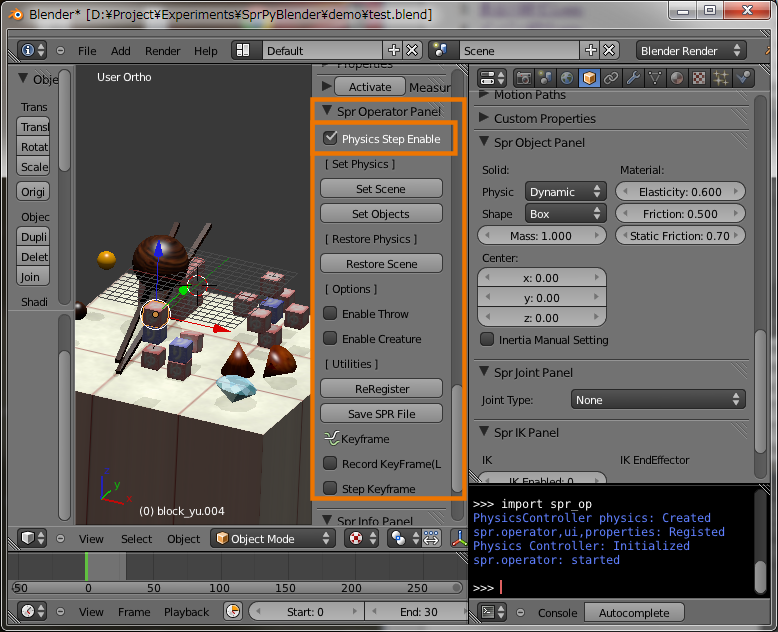
Task: Open the Add menu
Action: [121, 51]
